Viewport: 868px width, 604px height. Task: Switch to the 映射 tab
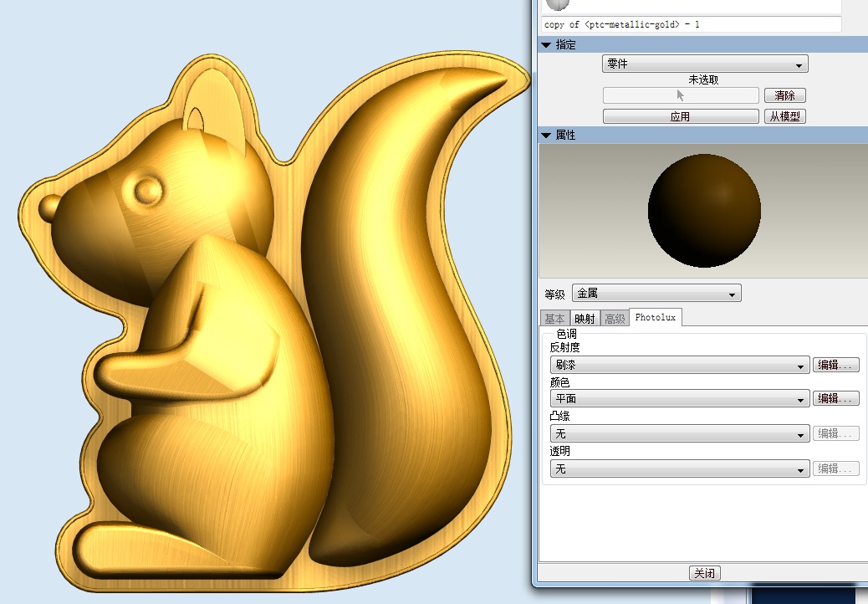coord(585,319)
